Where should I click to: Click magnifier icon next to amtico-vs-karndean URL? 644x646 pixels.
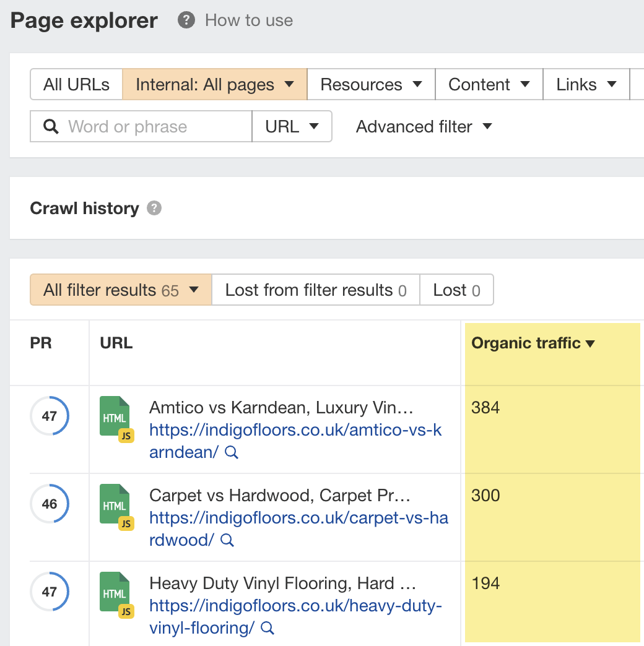pos(232,453)
